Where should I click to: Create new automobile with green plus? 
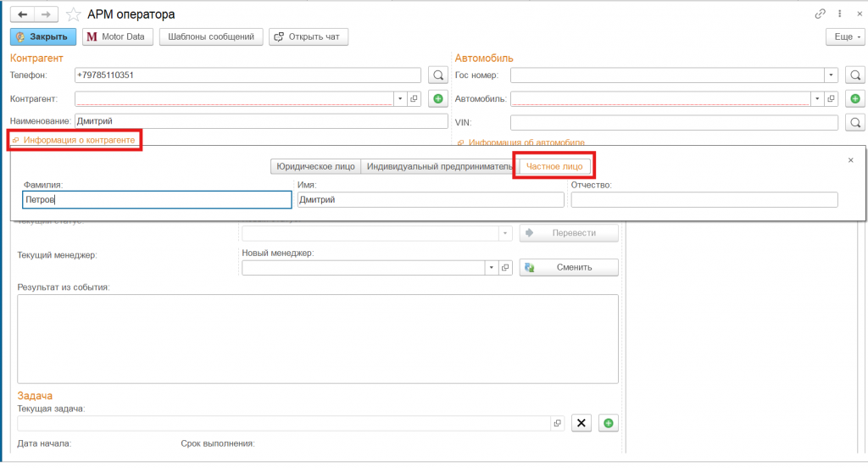[x=855, y=99]
